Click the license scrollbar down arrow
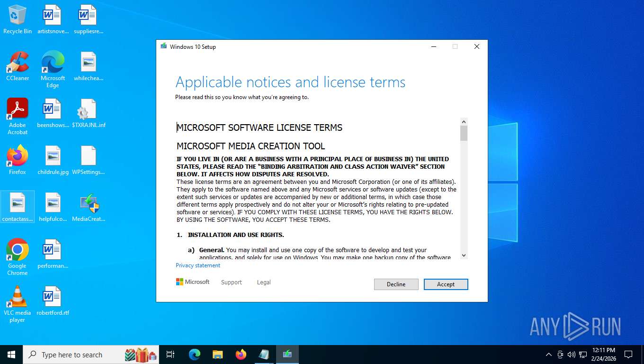Viewport: 644px width, 364px height. point(464,255)
